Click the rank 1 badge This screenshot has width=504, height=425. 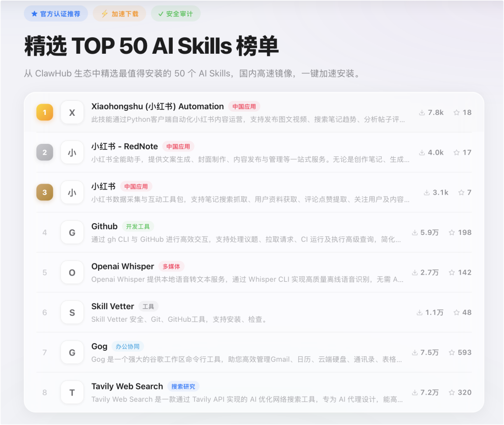click(x=44, y=112)
